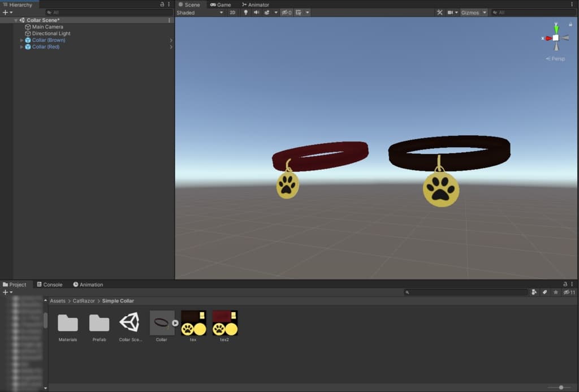Image resolution: width=579 pixels, height=392 pixels.
Task: Open the Prefab folder
Action: (99, 323)
